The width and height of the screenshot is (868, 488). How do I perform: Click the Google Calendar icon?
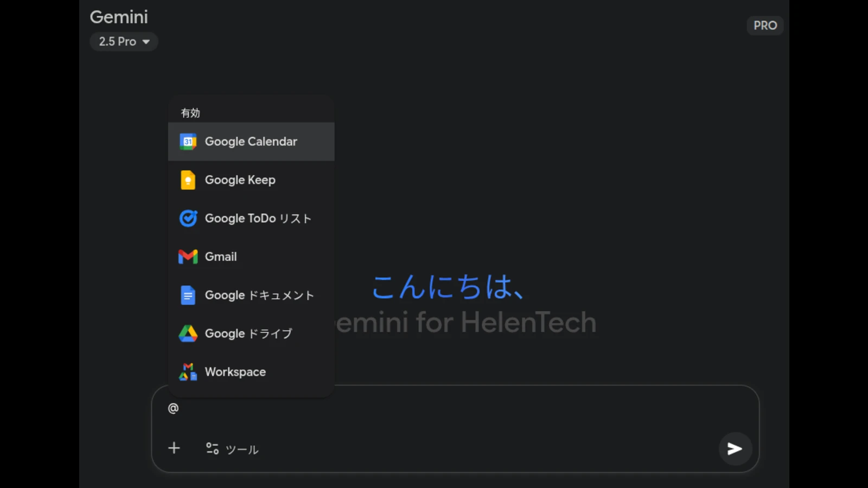coord(188,142)
